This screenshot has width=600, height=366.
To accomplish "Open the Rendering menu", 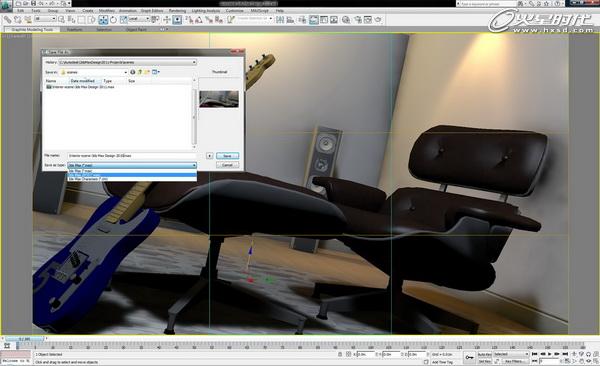I will 177,11.
